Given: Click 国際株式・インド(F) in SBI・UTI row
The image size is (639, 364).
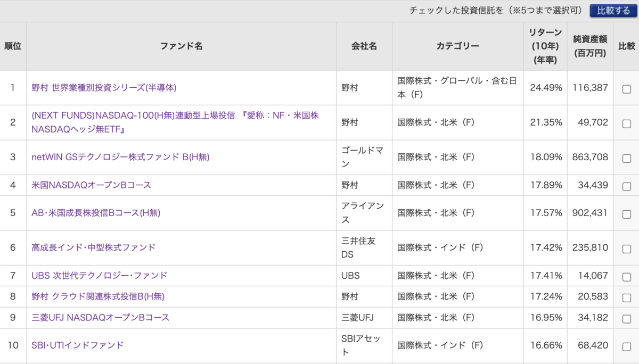Looking at the screenshot, I should (x=440, y=345).
